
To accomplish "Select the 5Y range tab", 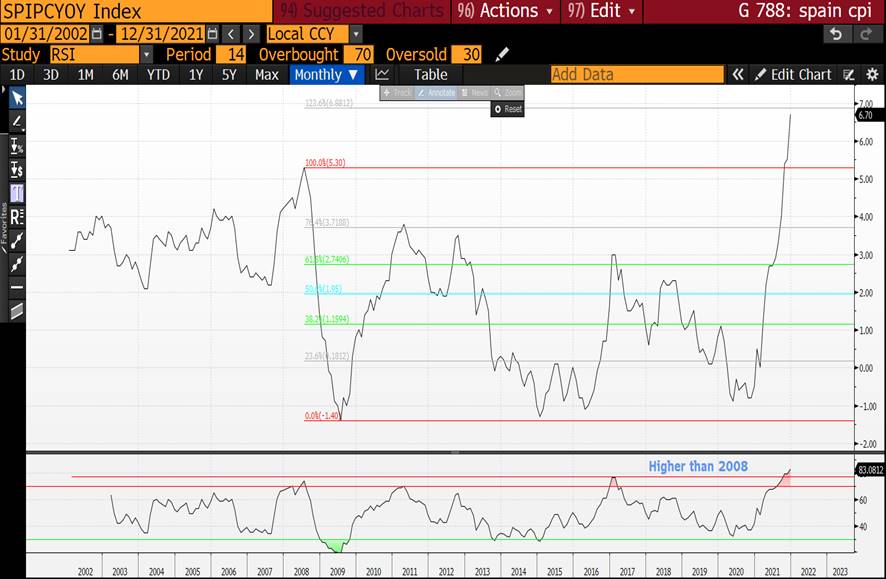I will click(x=229, y=74).
